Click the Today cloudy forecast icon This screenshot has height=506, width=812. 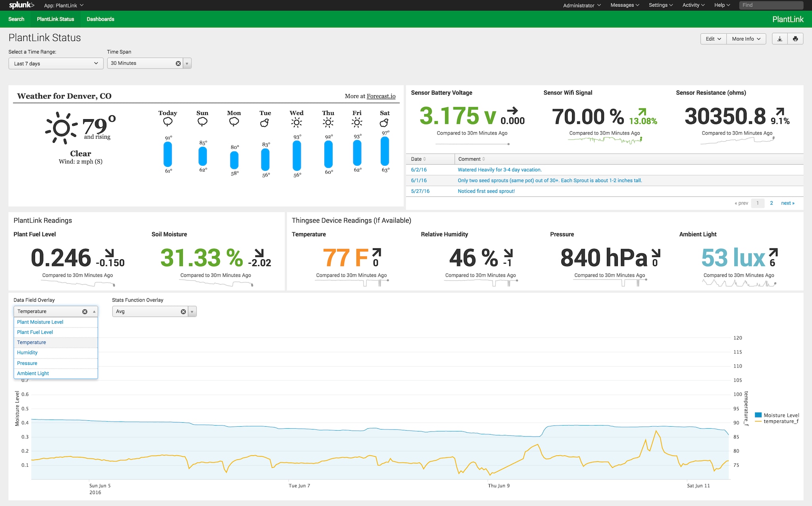coord(168,122)
